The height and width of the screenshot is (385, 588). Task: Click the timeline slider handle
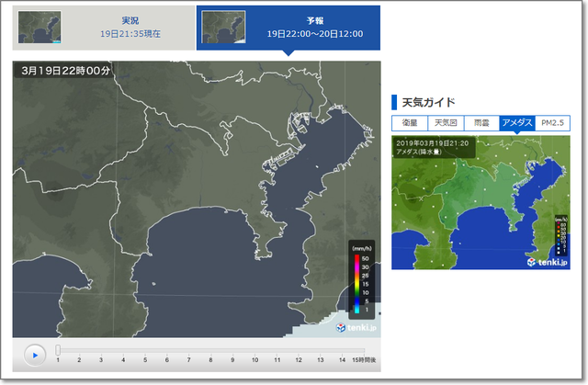coord(58,350)
